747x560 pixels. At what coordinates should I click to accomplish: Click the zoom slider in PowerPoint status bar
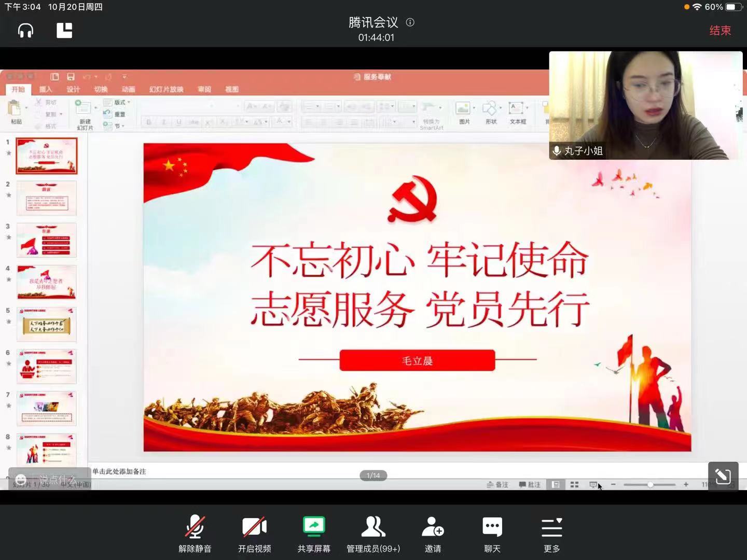click(x=649, y=484)
